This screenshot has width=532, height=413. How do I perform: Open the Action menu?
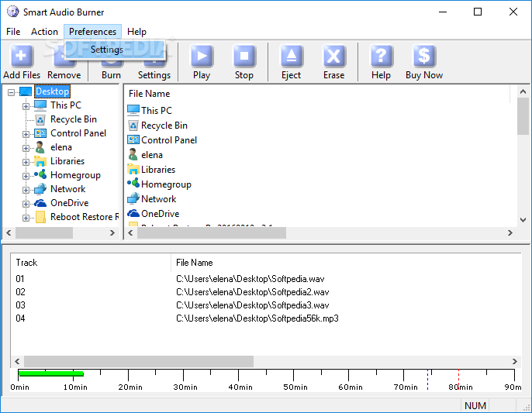tap(44, 32)
